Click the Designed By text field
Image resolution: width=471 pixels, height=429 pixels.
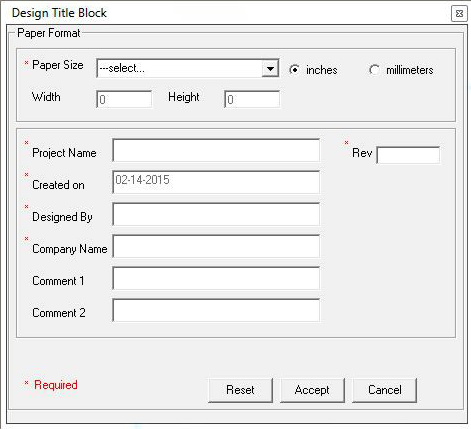[x=216, y=214]
